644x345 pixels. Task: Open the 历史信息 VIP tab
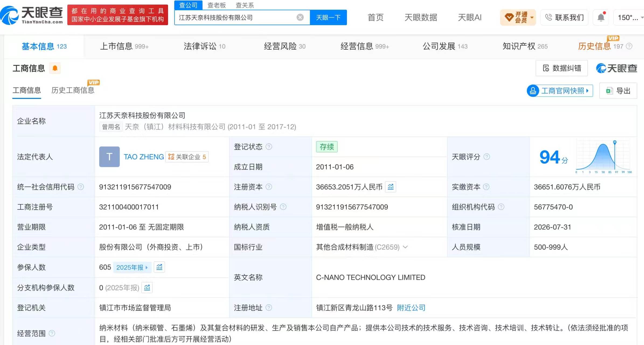(x=601, y=46)
